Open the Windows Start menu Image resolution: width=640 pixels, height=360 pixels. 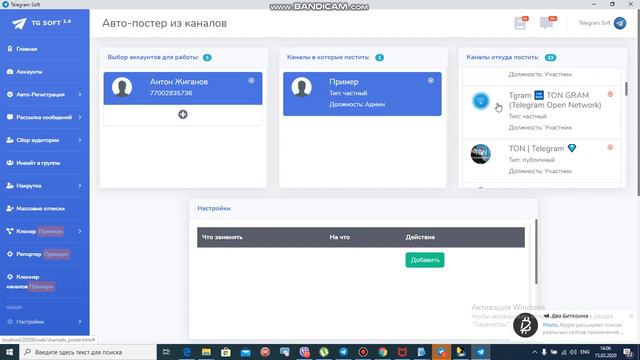9,352
